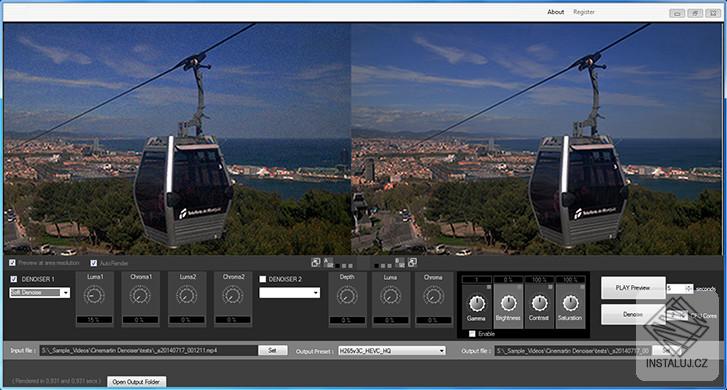Click the Brightness knob
Viewport: 727px width, 390px height.
pyautogui.click(x=508, y=304)
